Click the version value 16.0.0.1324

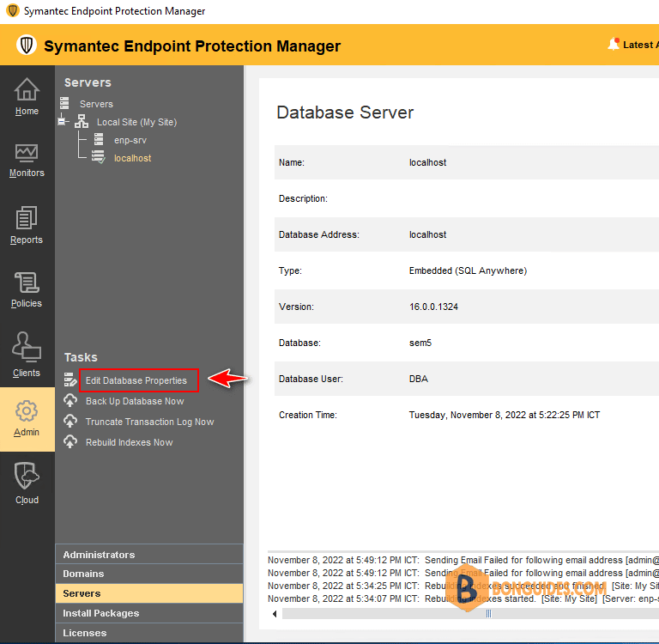click(x=433, y=307)
